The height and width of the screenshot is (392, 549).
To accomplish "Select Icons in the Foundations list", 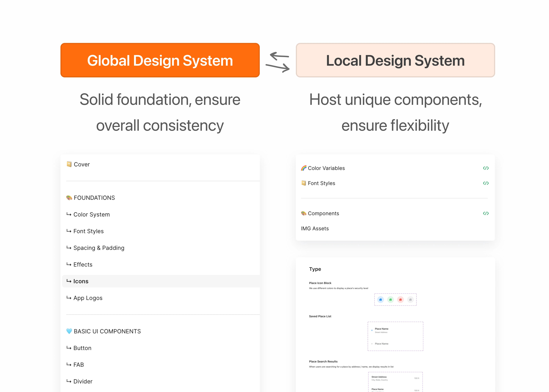I will point(81,281).
